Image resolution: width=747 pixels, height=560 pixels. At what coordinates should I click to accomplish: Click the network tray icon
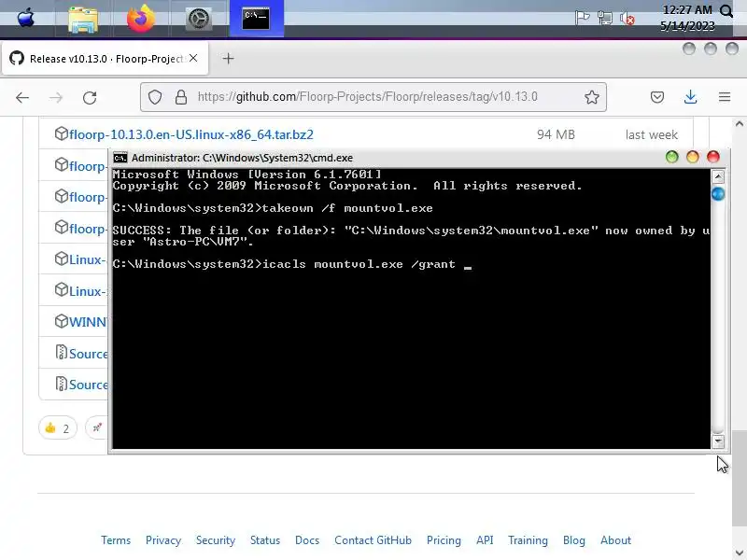point(604,19)
